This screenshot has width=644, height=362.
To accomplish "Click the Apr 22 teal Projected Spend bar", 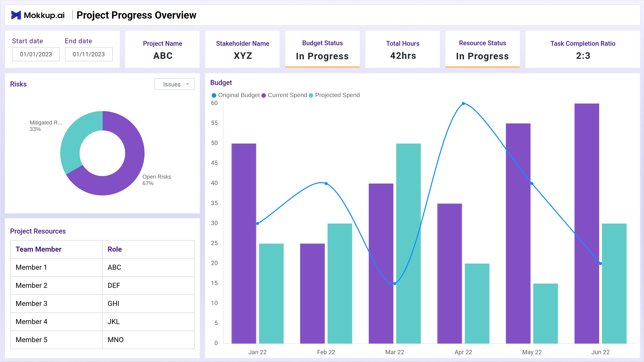I will (x=477, y=303).
